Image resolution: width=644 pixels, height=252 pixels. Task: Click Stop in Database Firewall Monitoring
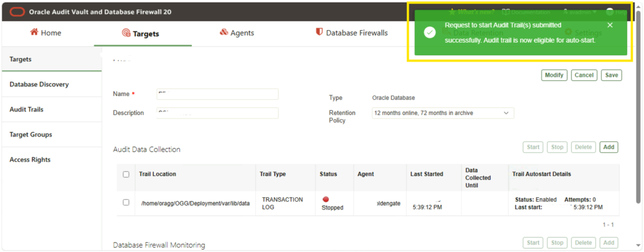pos(557,243)
